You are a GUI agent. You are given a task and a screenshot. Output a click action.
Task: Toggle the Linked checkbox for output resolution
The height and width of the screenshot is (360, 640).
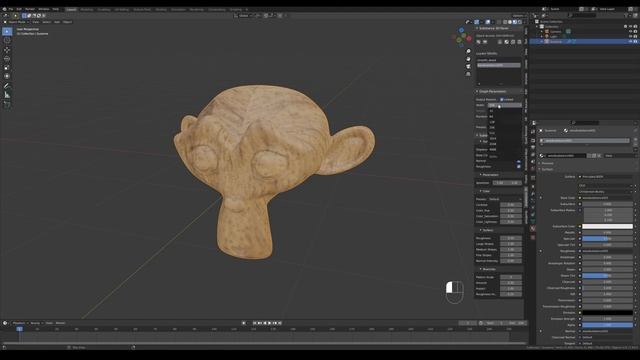coord(502,100)
